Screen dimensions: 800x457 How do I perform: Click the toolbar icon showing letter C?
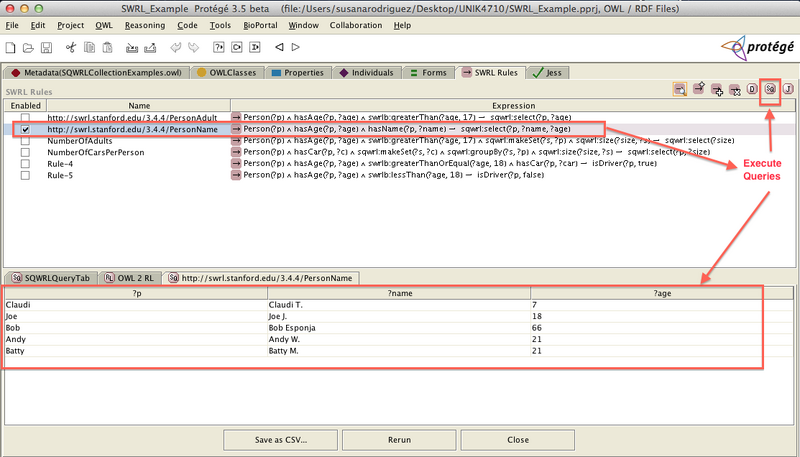tap(237, 47)
